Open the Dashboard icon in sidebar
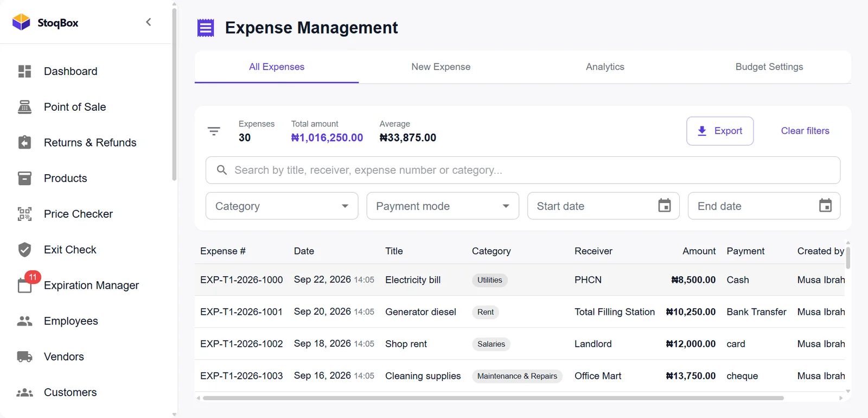Image resolution: width=868 pixels, height=418 pixels. tap(24, 71)
